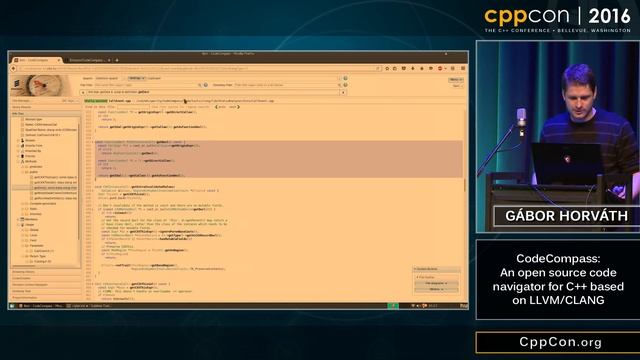
Task: Open the Revision Control Navigator panel
Action: click(x=45, y=285)
